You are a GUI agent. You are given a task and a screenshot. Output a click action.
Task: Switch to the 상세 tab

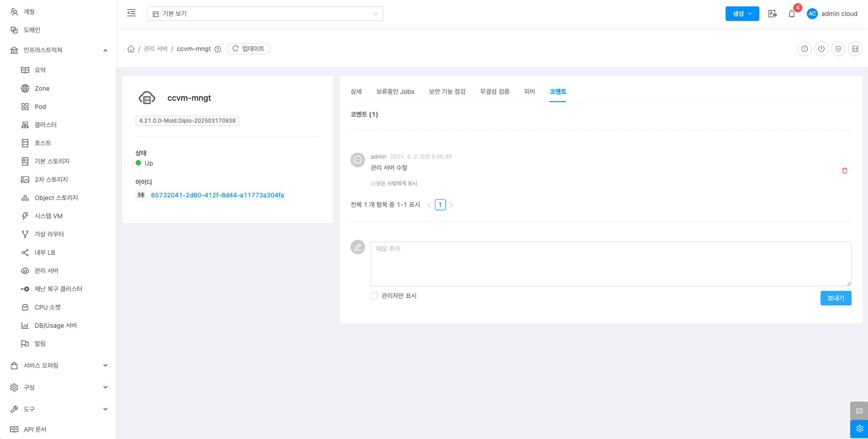(x=356, y=92)
